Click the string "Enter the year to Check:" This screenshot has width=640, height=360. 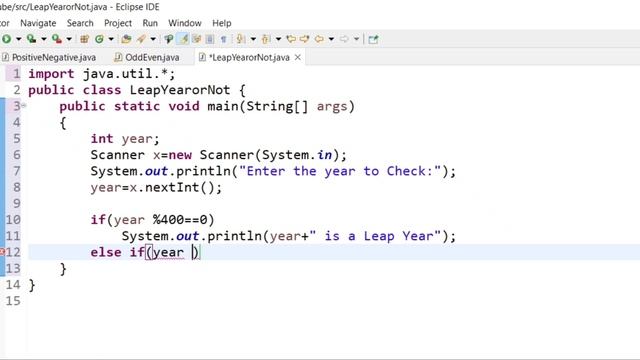tap(340, 171)
